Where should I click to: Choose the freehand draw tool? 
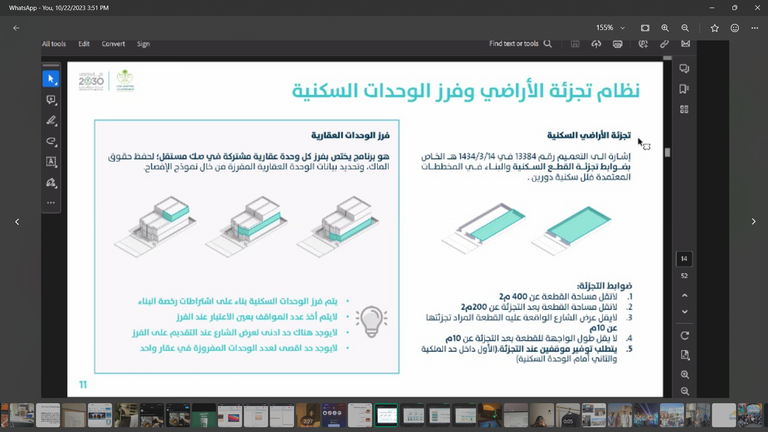click(51, 142)
